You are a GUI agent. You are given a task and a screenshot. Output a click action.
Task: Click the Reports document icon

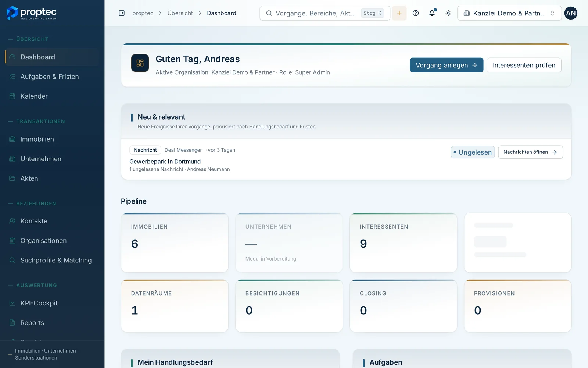coord(12,322)
